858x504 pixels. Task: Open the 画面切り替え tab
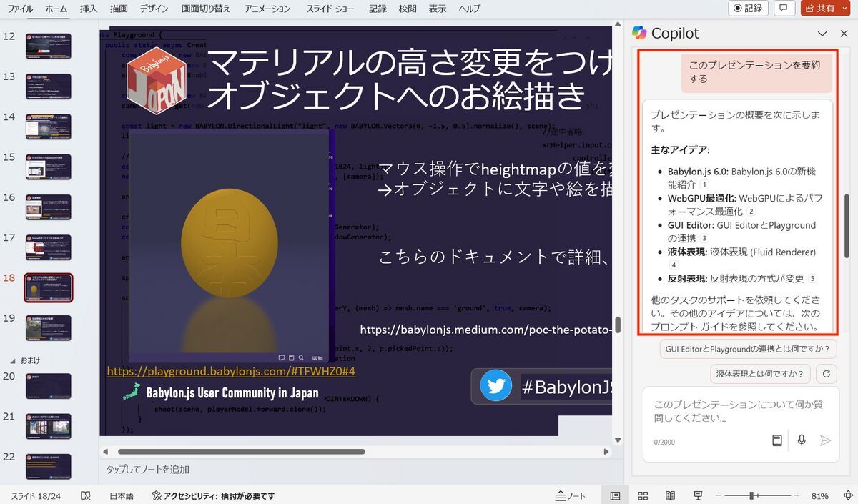point(206,9)
